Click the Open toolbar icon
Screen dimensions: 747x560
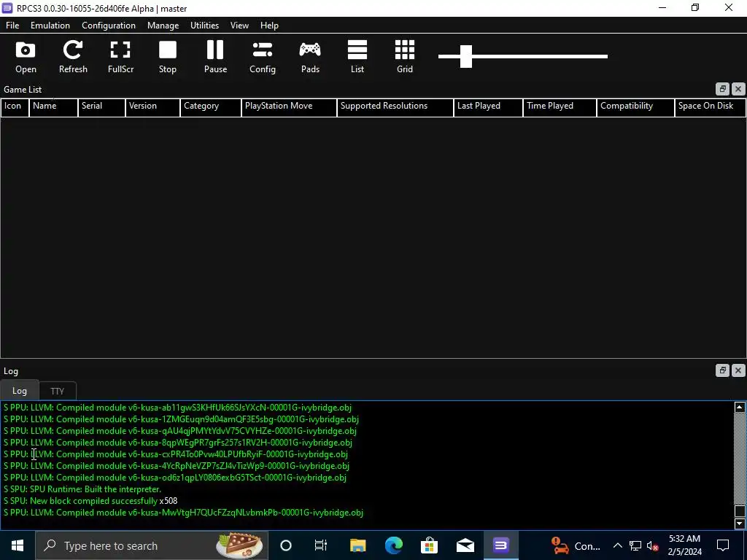(26, 57)
